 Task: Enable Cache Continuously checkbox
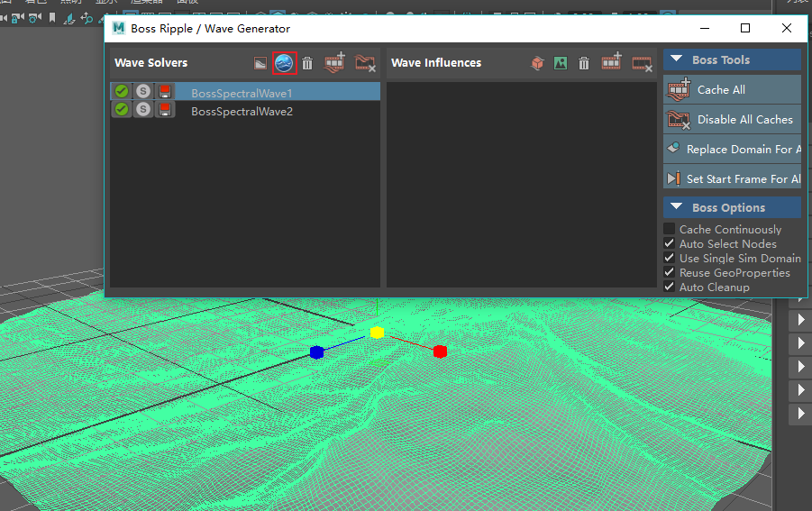click(x=669, y=229)
